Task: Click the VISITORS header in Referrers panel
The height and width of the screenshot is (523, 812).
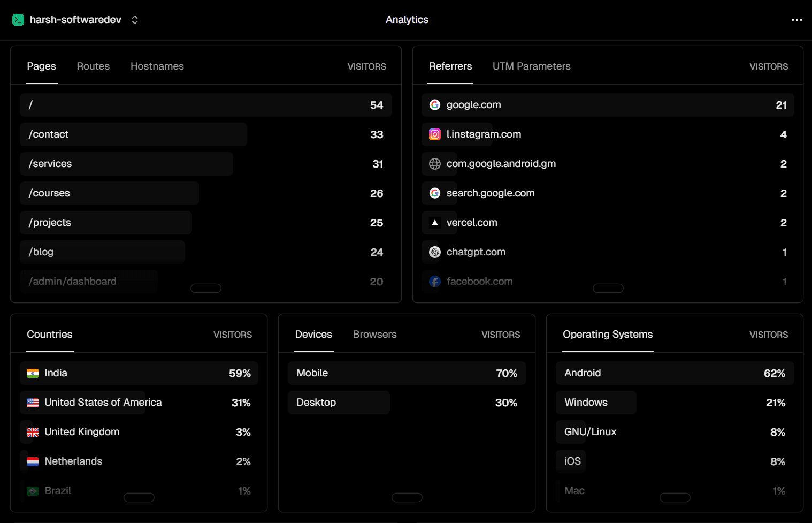Action: 769,67
